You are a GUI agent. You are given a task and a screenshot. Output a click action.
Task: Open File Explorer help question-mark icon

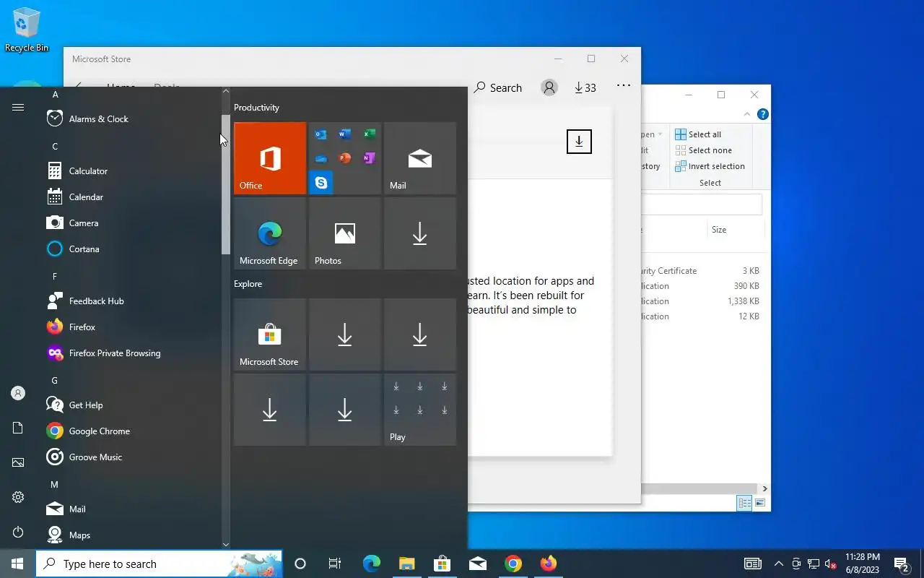762,114
